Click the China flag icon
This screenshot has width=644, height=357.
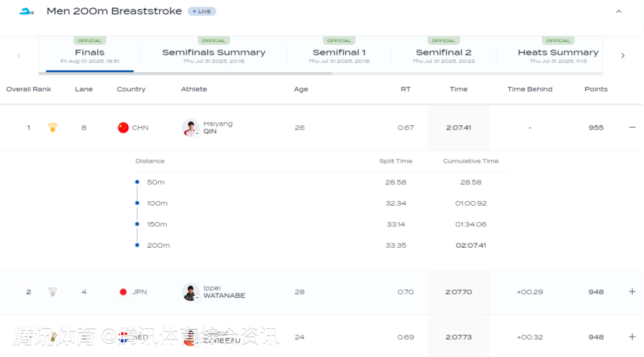123,128
